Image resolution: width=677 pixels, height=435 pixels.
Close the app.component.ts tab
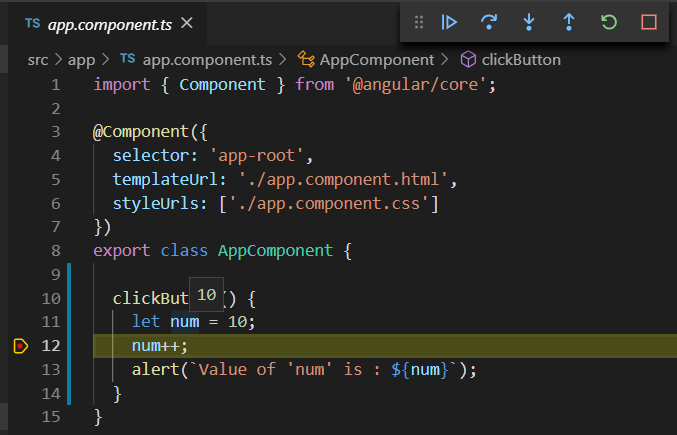coord(188,22)
